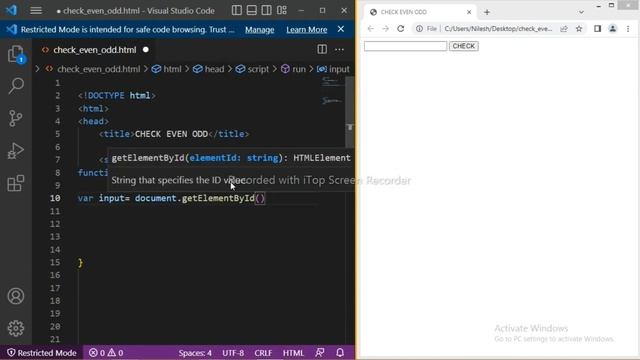Change indentation via Spaces: 4
Viewport: 640px width, 360px height.
(x=195, y=353)
